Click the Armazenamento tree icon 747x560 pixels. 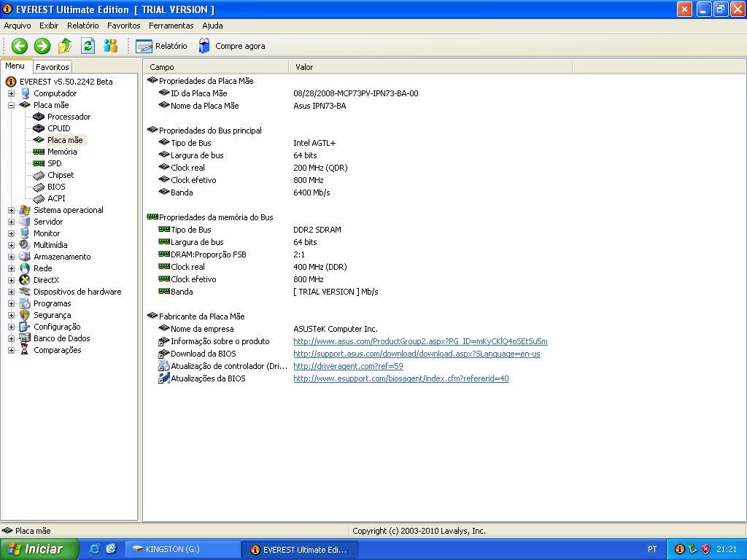25,257
